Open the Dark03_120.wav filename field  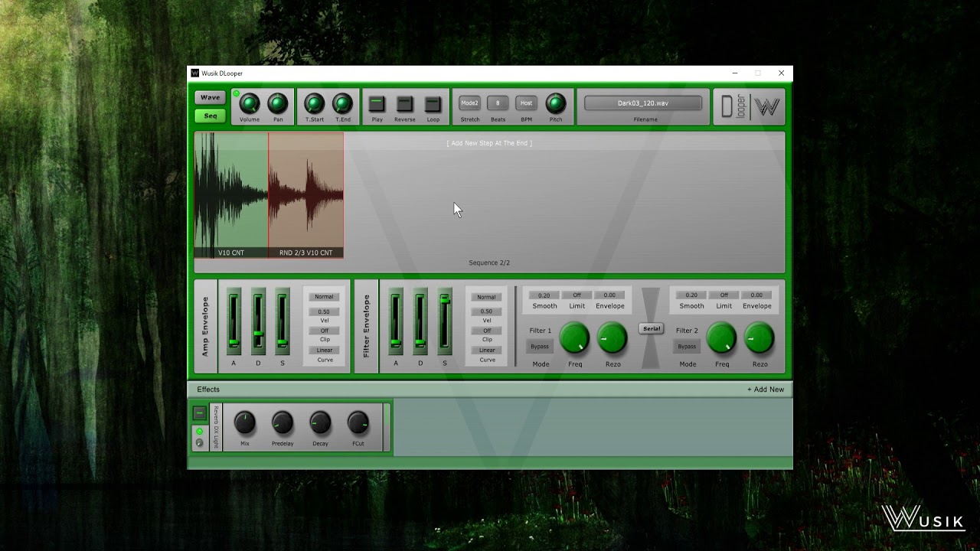643,103
